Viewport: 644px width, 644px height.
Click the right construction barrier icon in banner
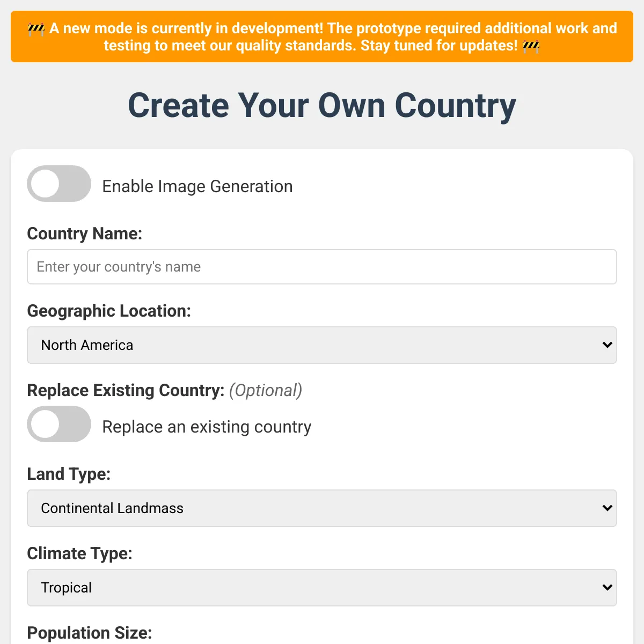point(532,46)
